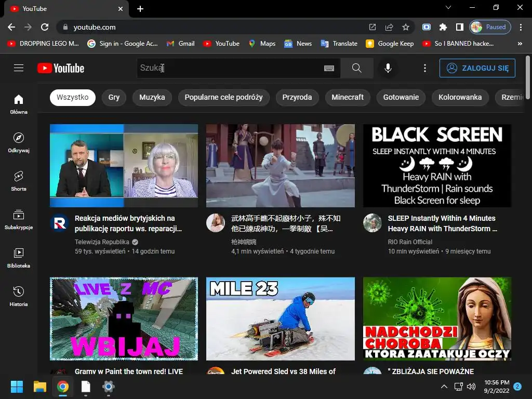Screen dimensions: 532x399
Task: Open the Windows Start menu
Action: pos(17,387)
